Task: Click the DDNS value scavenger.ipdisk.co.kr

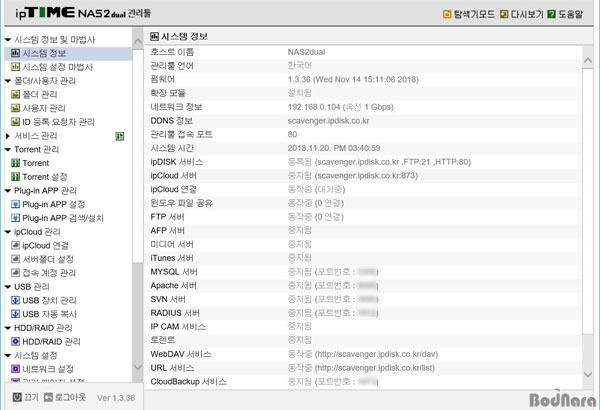Action: click(328, 121)
